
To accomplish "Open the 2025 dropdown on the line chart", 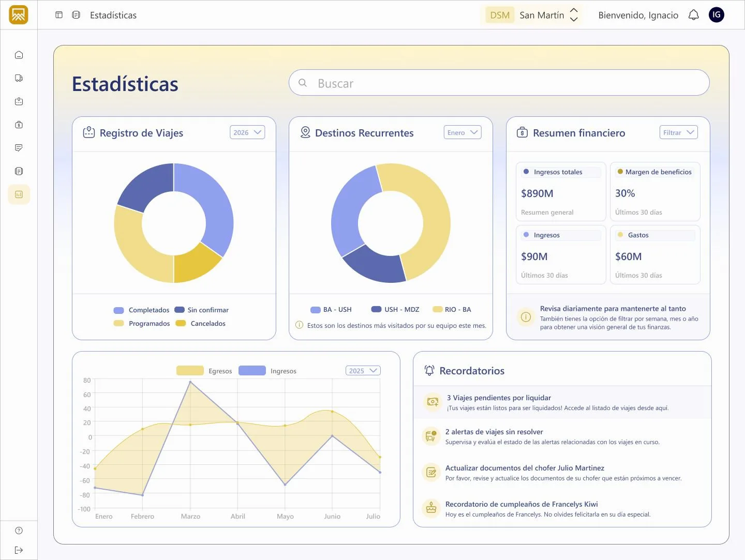I will click(x=363, y=370).
